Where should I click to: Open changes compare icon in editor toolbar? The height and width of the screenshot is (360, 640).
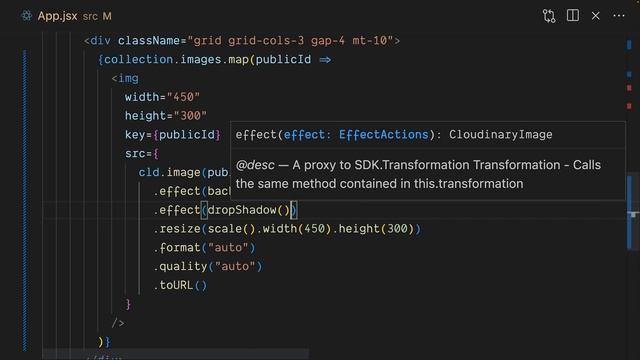(549, 16)
